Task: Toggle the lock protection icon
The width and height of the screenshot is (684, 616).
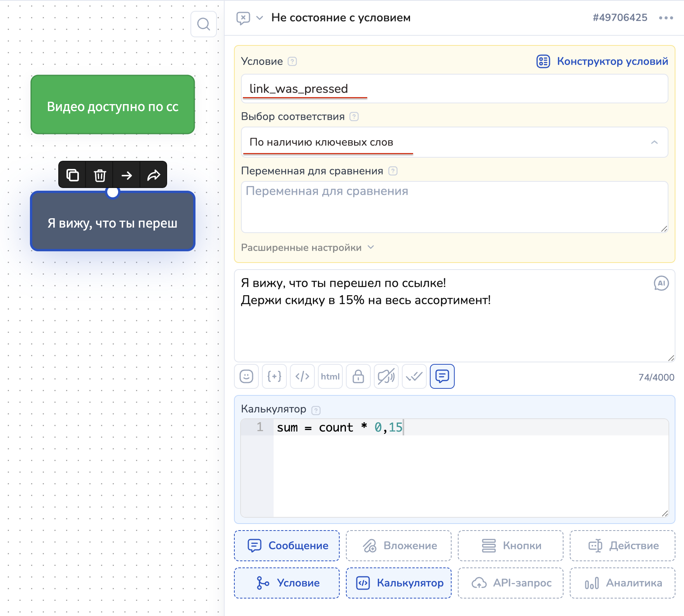Action: pyautogui.click(x=358, y=376)
